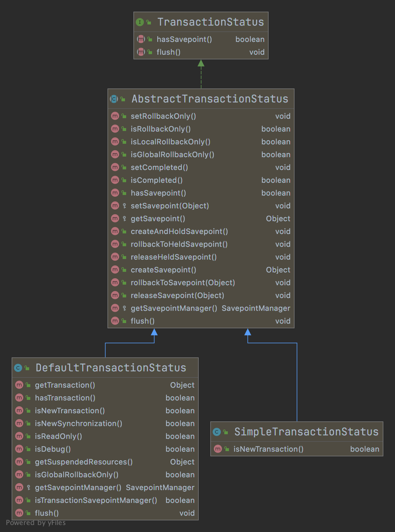
Task: Select the SimpleTransactionStatus class title
Action: (x=306, y=432)
